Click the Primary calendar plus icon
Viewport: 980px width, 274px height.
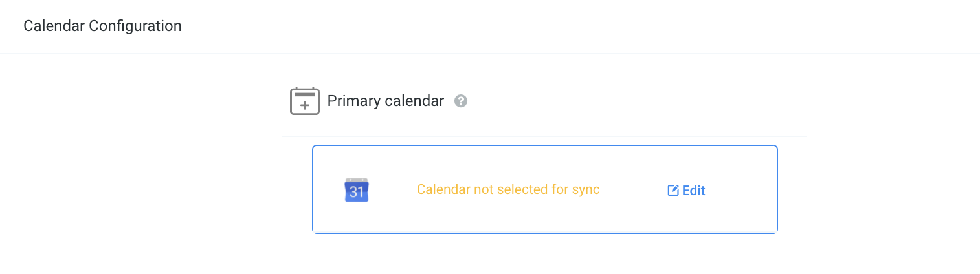304,101
